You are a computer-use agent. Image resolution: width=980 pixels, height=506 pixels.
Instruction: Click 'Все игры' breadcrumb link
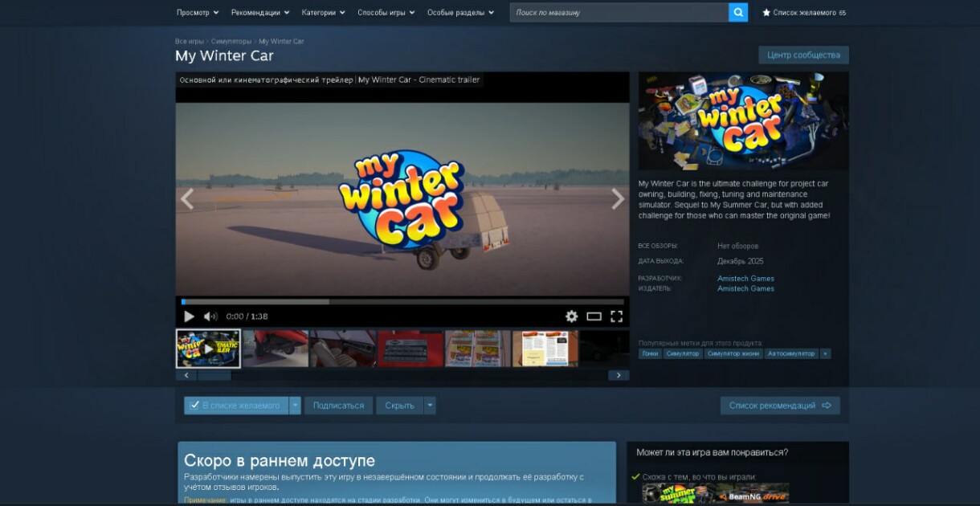pos(189,41)
